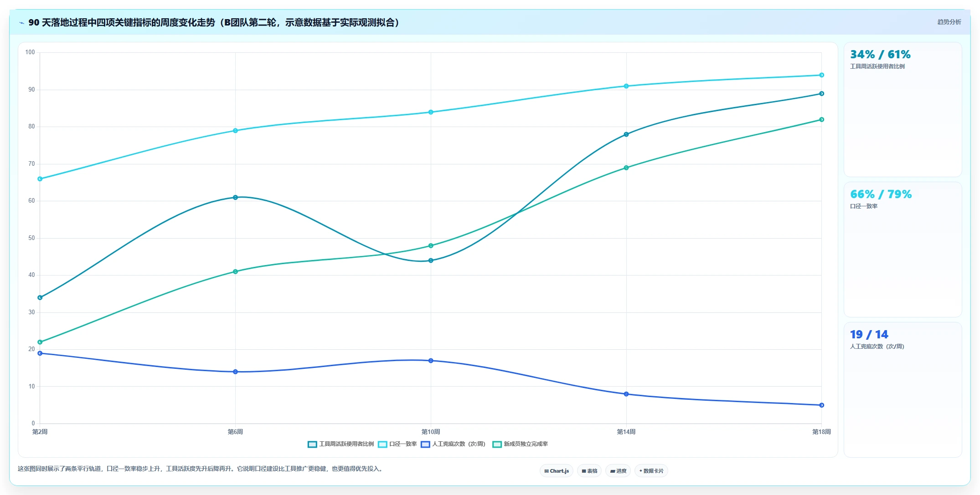Click 新成员独立完成率 point at 第2周
The image size is (980, 495).
(x=40, y=342)
